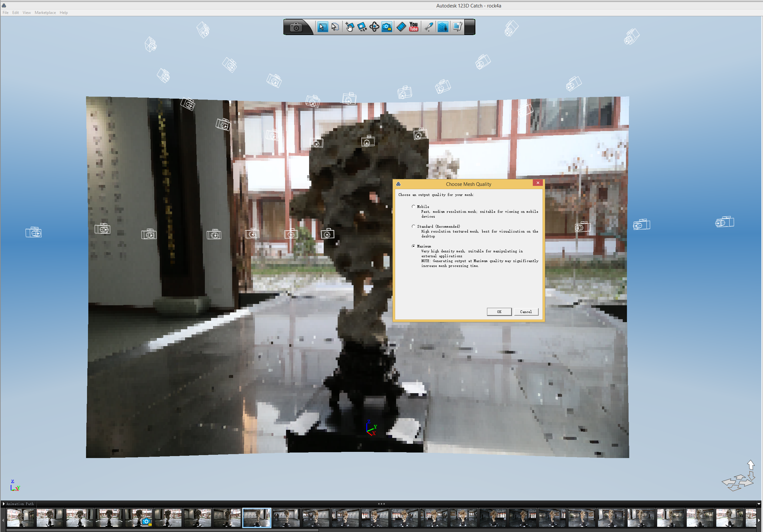763x532 pixels.
Task: Click the up arrow in the navigation widget
Action: point(751,465)
